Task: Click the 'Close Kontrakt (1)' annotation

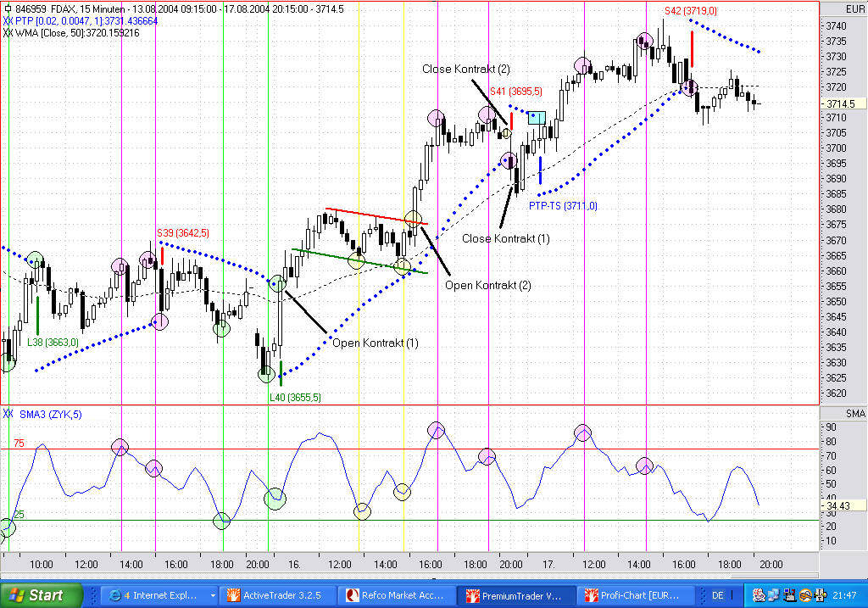Action: pyautogui.click(x=505, y=238)
